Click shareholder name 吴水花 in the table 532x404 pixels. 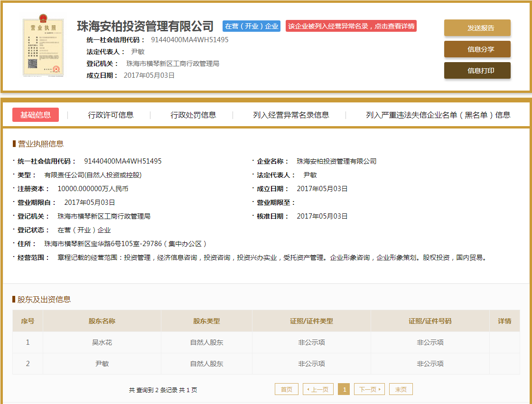point(102,342)
